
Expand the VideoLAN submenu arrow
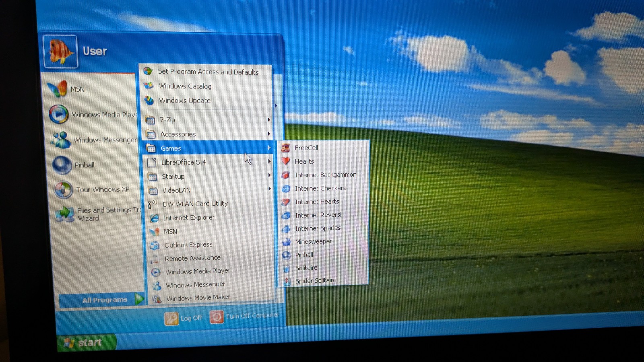click(x=270, y=189)
